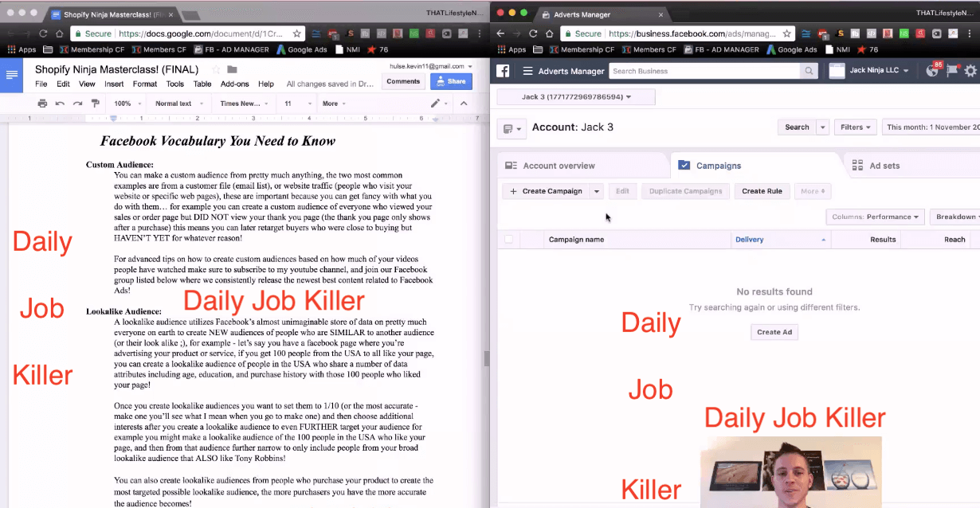Undo the last edit in Google Docs
Image resolution: width=980 pixels, height=508 pixels.
[60, 104]
